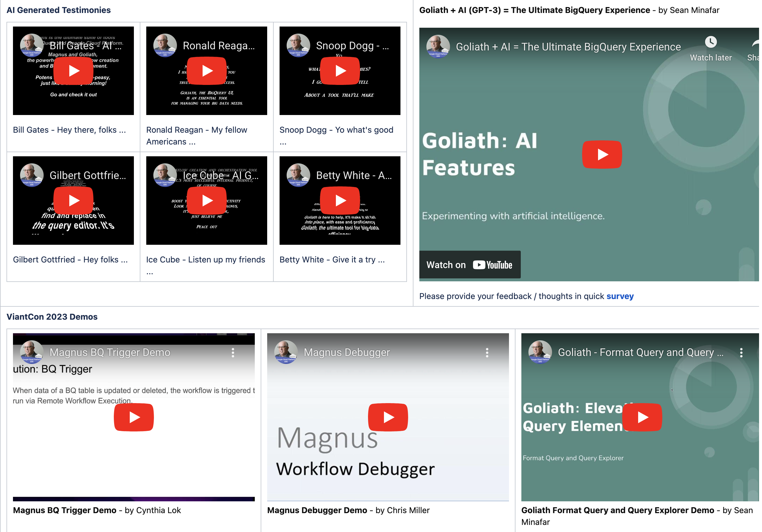Click 'Goliath - Format Query and Query' video title

point(641,352)
